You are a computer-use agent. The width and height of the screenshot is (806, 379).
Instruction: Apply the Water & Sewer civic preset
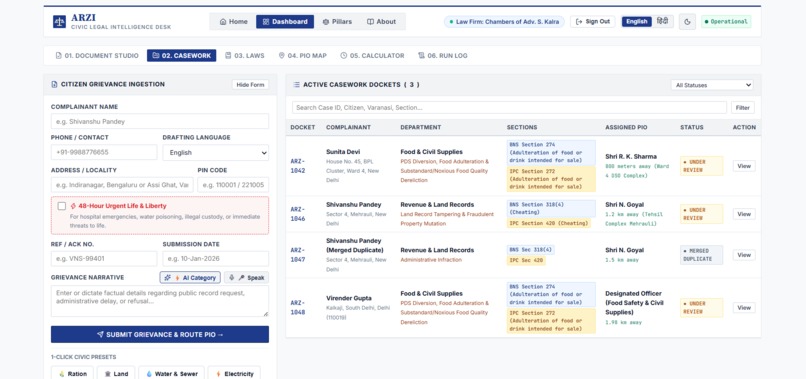pyautogui.click(x=172, y=373)
